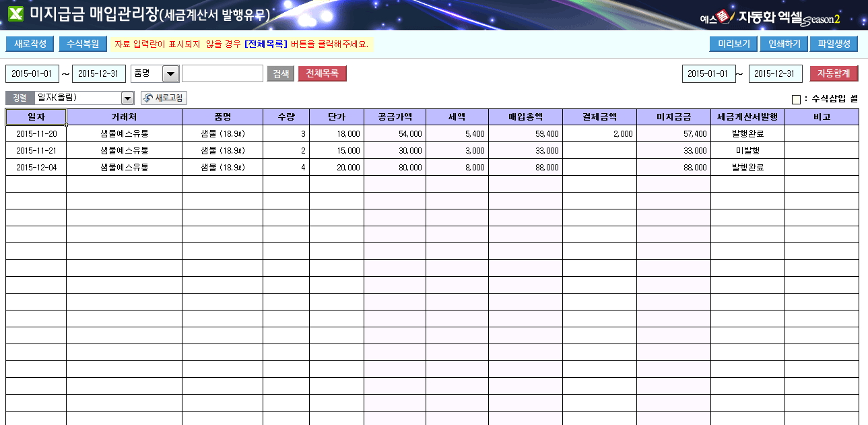Viewport: 868px width, 425px height.
Task: Select the 결제금액 column header
Action: tap(599, 117)
